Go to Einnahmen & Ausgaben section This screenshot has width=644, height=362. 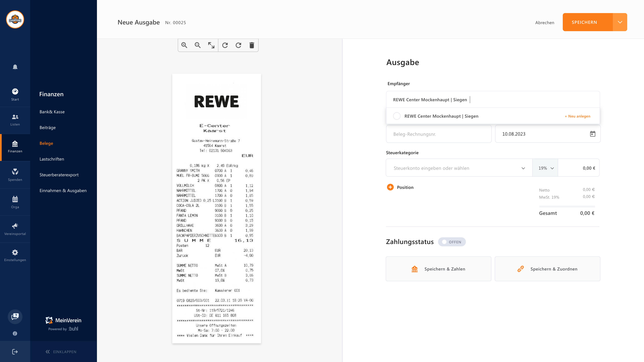point(63,191)
